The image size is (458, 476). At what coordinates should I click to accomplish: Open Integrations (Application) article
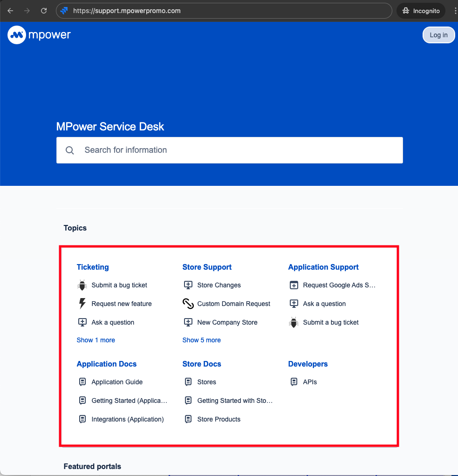tap(128, 419)
